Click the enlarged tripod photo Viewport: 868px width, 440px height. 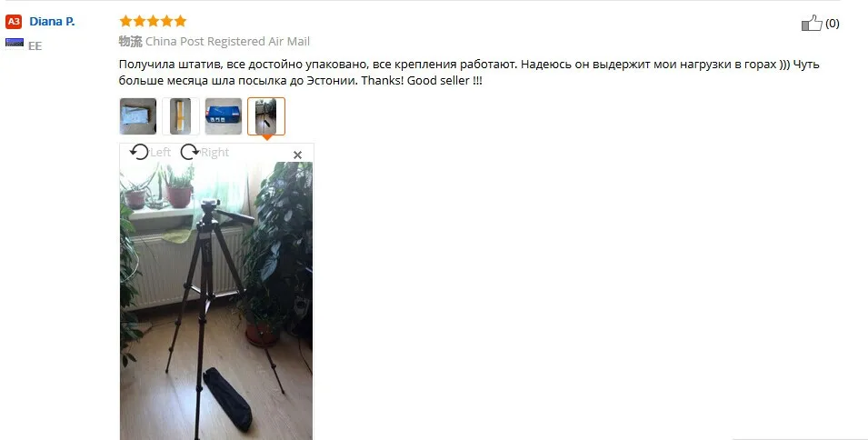216,301
